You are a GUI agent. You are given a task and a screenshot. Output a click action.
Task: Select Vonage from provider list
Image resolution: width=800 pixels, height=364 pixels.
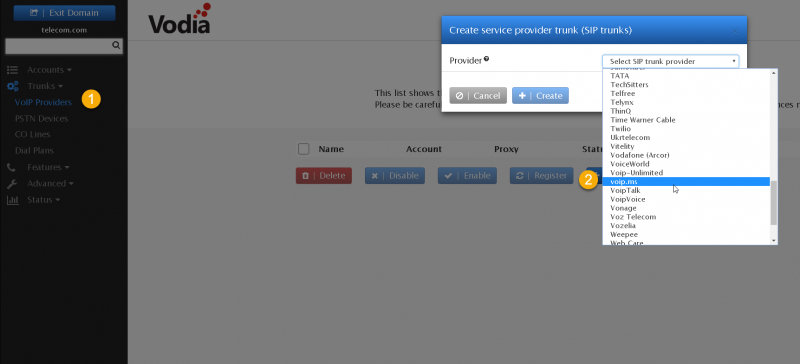point(686,208)
